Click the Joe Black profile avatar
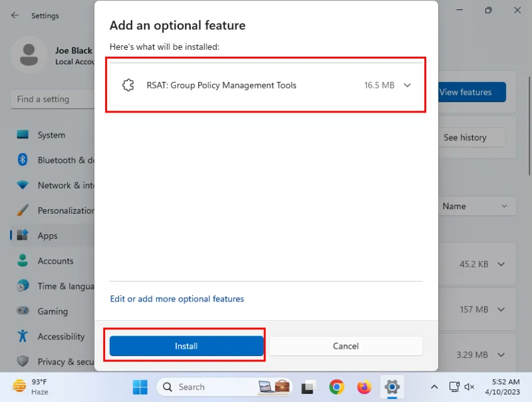The width and height of the screenshot is (532, 402). (x=29, y=55)
